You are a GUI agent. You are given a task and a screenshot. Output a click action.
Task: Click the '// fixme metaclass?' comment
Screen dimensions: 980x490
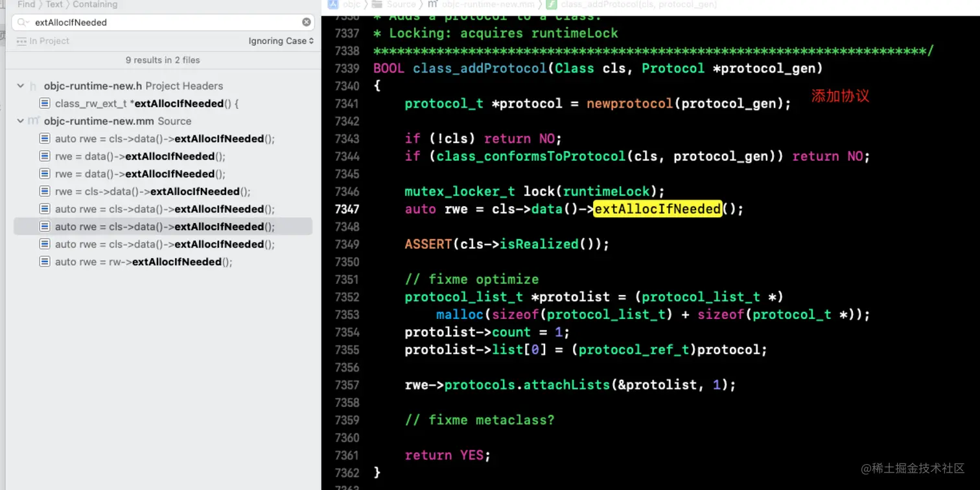click(480, 420)
